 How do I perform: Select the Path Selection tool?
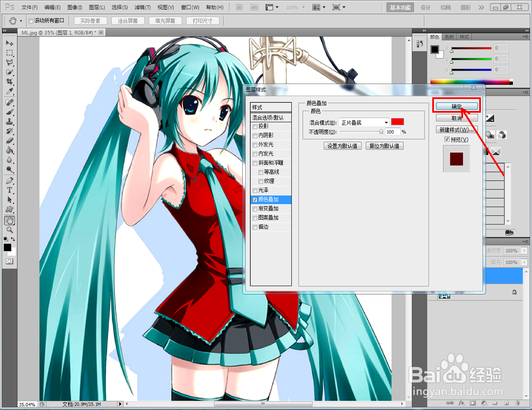pyautogui.click(x=10, y=200)
